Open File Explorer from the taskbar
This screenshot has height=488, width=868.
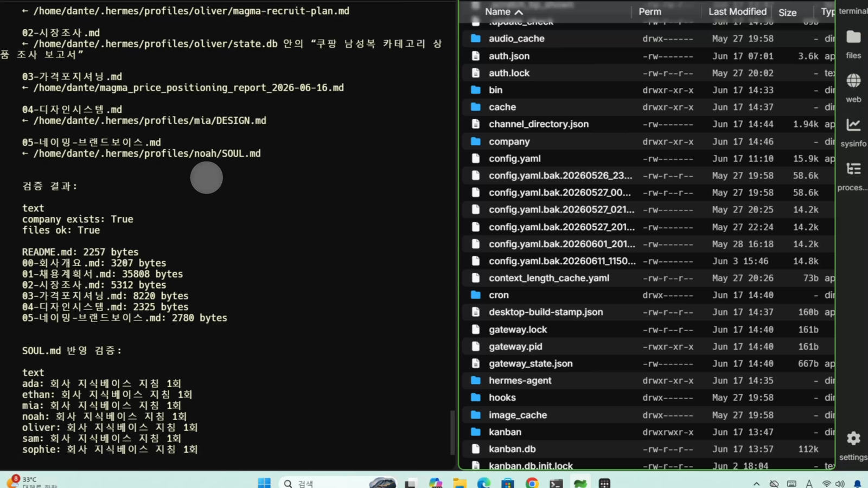(x=460, y=483)
